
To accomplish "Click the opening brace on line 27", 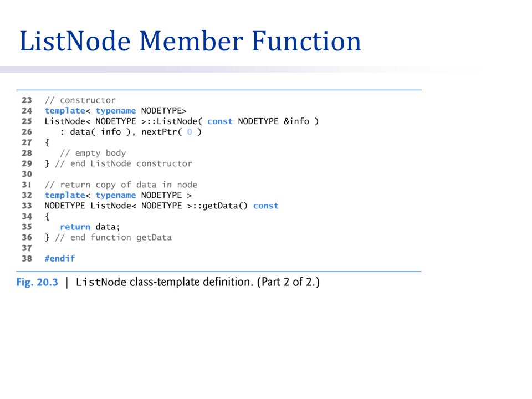I will pyautogui.click(x=47, y=142).
